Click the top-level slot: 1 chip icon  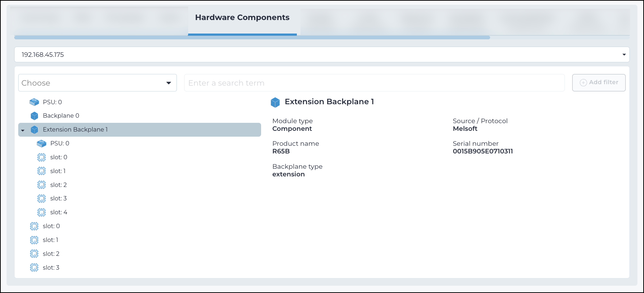tap(34, 240)
